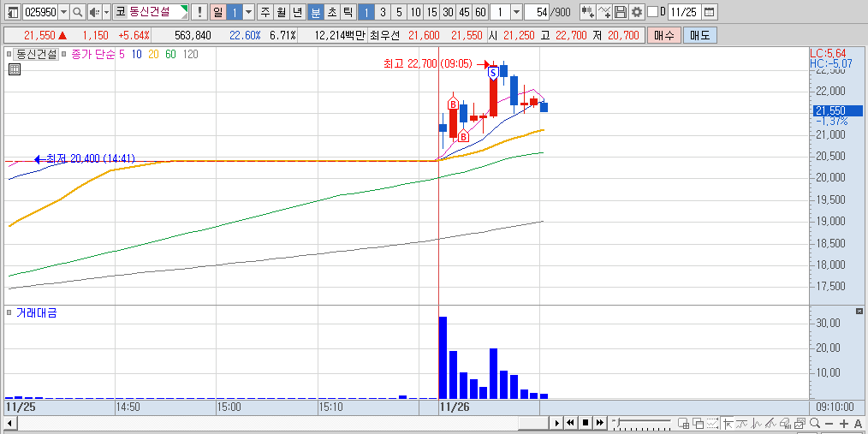Image resolution: width=868 pixels, height=434 pixels.
Task: Click the scroll left arrow at bottom
Action: (x=9, y=424)
